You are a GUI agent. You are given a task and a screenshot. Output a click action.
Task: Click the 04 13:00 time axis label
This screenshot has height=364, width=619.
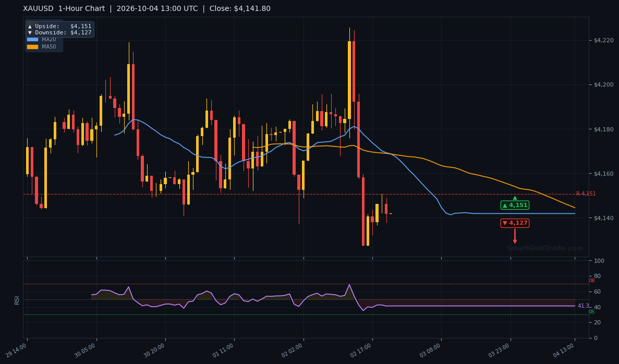pyautogui.click(x=564, y=350)
